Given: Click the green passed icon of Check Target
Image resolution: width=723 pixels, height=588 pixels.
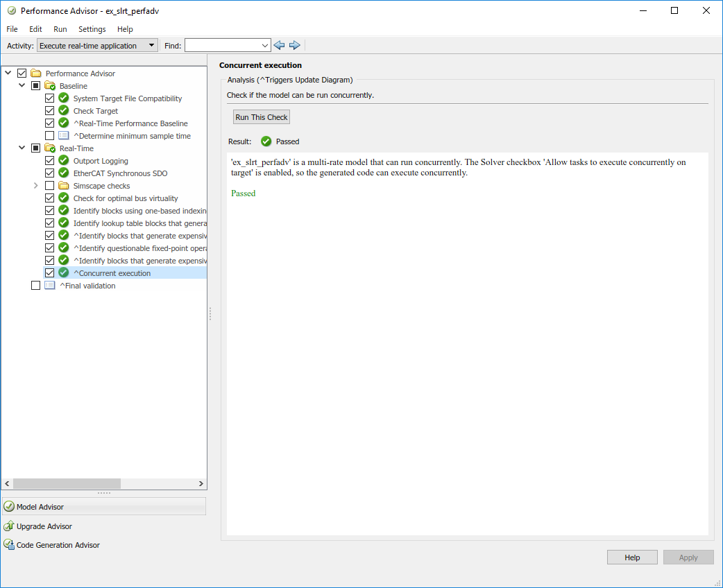Looking at the screenshot, I should [x=64, y=110].
